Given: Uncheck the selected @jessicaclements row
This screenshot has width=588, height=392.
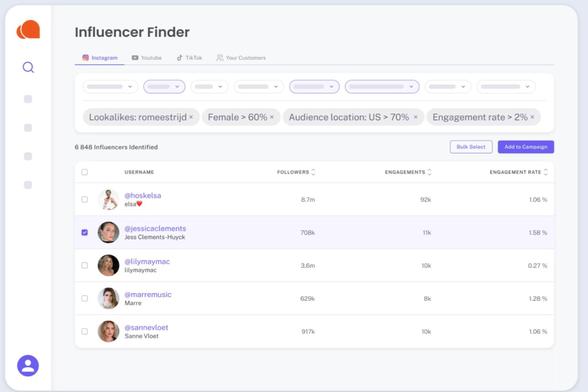Looking at the screenshot, I should [x=85, y=232].
